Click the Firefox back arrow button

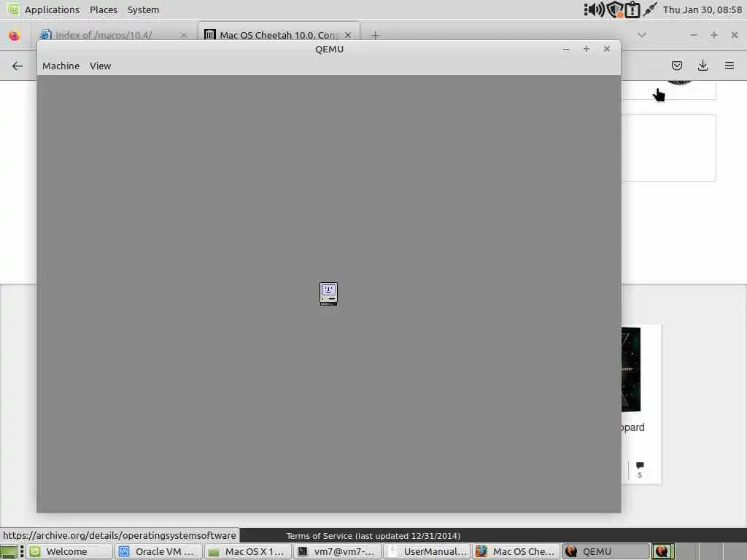[x=18, y=66]
